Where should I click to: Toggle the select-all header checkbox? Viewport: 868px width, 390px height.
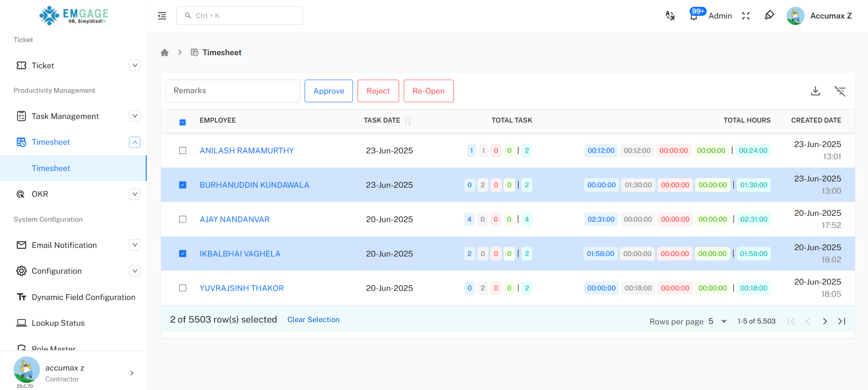click(183, 122)
